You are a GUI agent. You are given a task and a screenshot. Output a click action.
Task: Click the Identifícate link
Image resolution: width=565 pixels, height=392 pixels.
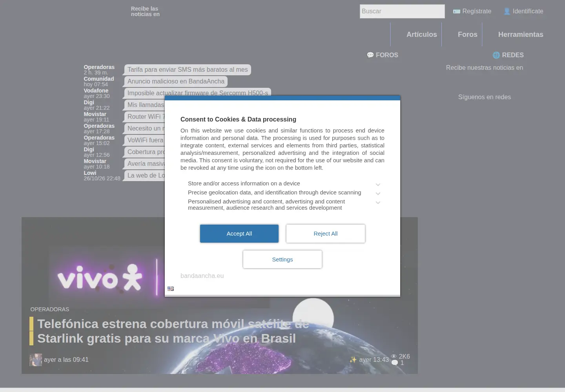click(x=528, y=11)
